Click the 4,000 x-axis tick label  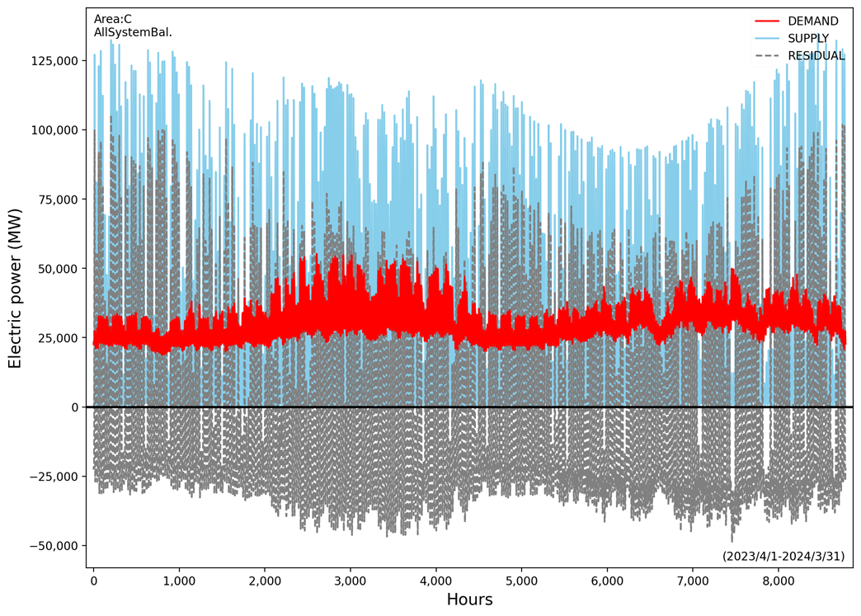435,581
